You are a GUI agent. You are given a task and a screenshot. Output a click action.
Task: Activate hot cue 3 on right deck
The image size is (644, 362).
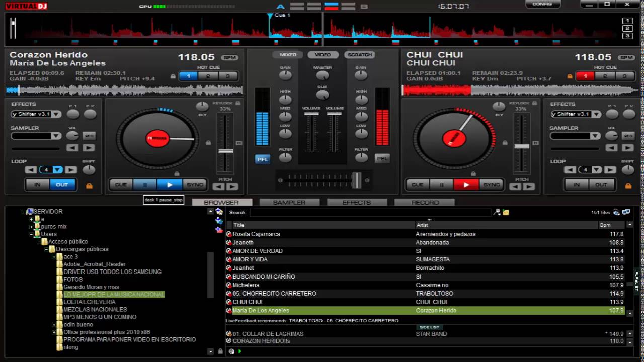pyautogui.click(x=624, y=76)
